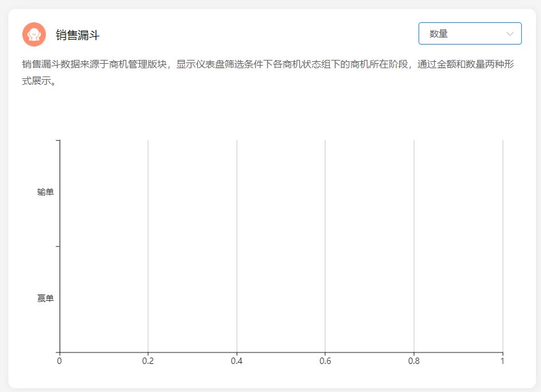Click the y-axis tick between 输单 and 赢单
The image size is (541, 392).
click(x=57, y=246)
